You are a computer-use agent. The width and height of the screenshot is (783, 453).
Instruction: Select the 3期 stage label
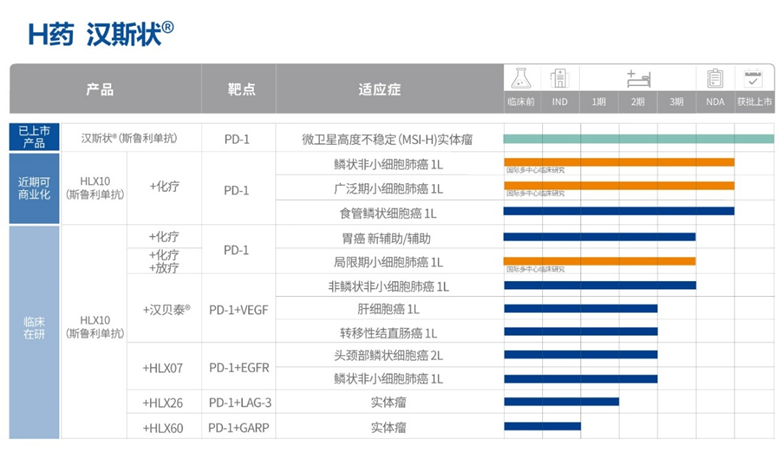click(x=676, y=102)
